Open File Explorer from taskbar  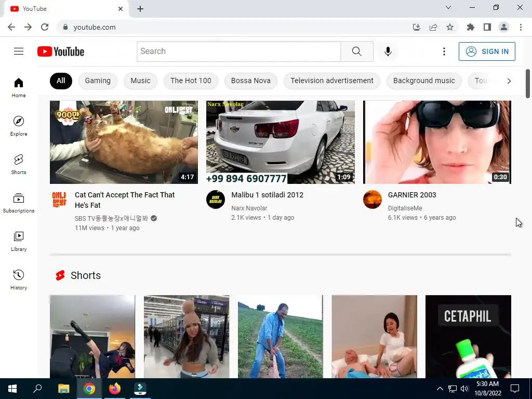pyautogui.click(x=64, y=389)
